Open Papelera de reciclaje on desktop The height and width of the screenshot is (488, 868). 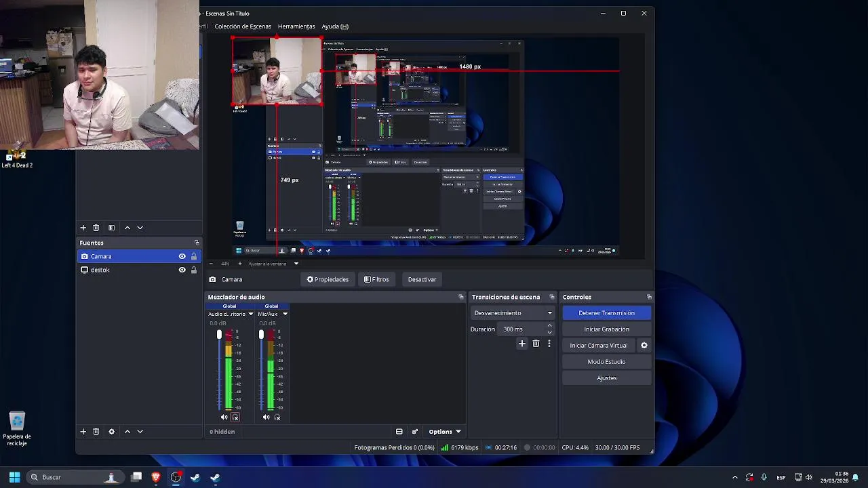(x=17, y=429)
